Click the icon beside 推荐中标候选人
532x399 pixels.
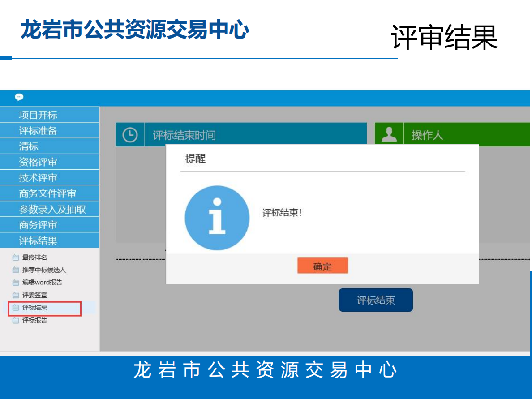pyautogui.click(x=16, y=270)
